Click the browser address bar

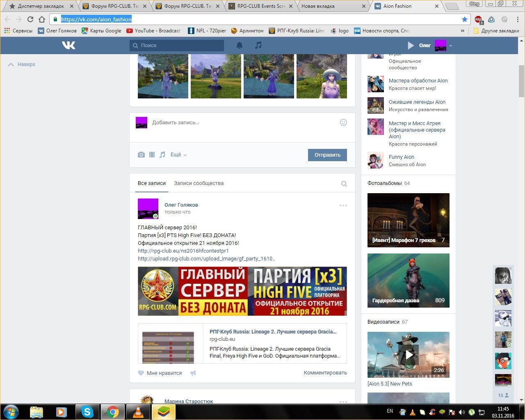coord(260,19)
